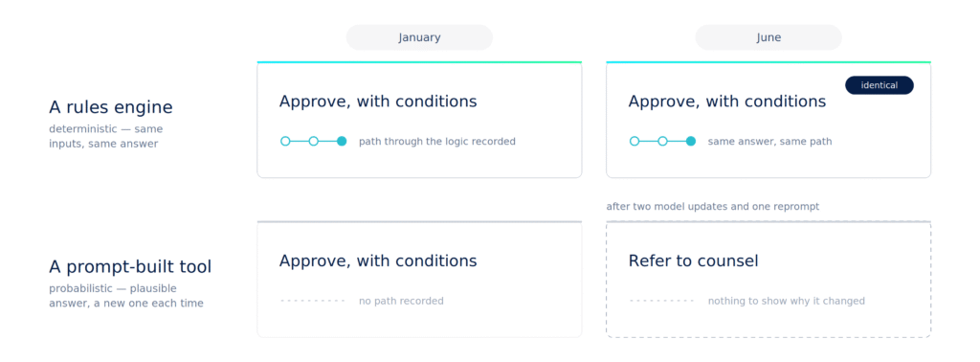Click first hollow node in January rules path
This screenshot has height=362, width=980.
pos(285,142)
